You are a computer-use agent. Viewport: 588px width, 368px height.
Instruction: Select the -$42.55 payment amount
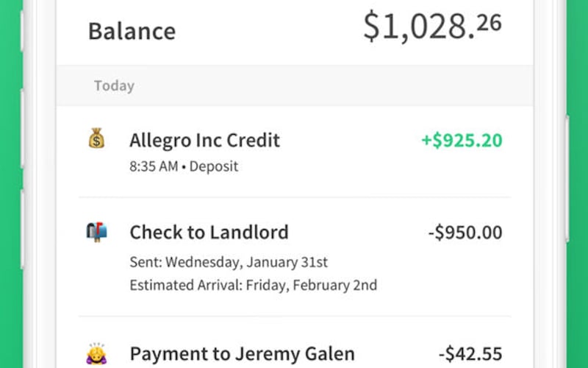[469, 353]
